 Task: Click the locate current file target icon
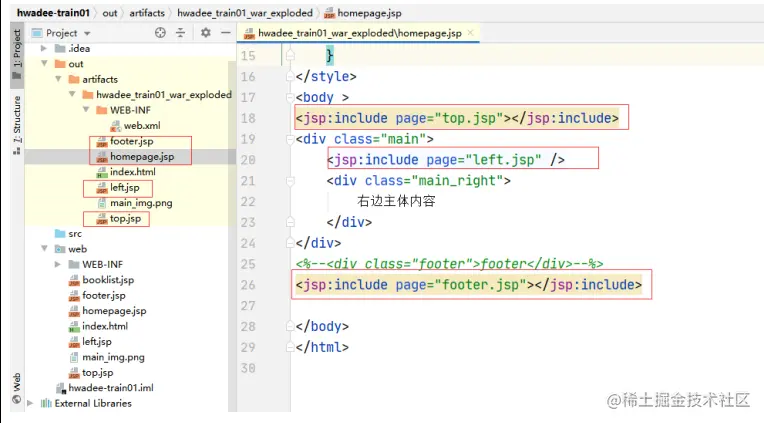pyautogui.click(x=160, y=33)
